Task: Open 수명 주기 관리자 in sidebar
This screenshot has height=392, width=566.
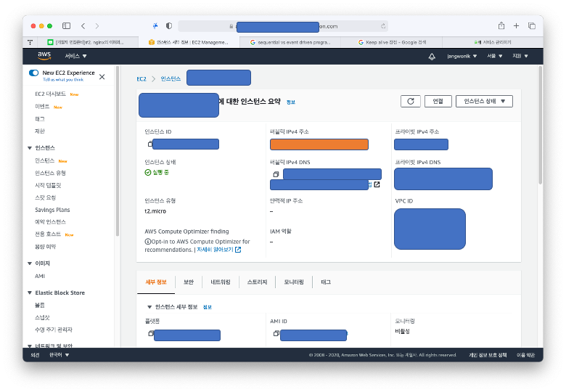Action: (54, 330)
